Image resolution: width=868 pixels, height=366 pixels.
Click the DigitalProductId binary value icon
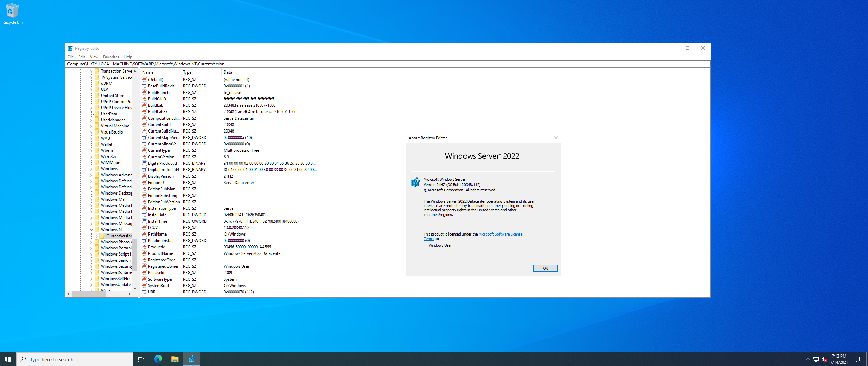pos(144,163)
